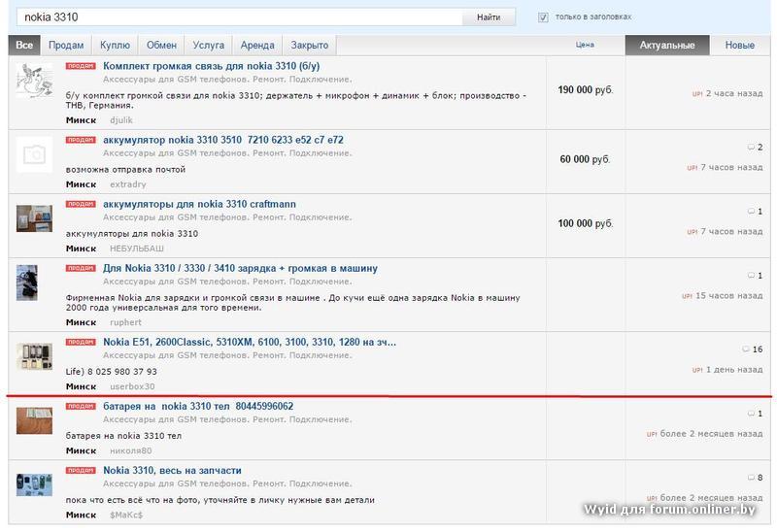The image size is (777, 532).
Task: Open listing Комплект громкая связь для nokia 3310
Action: pos(211,66)
